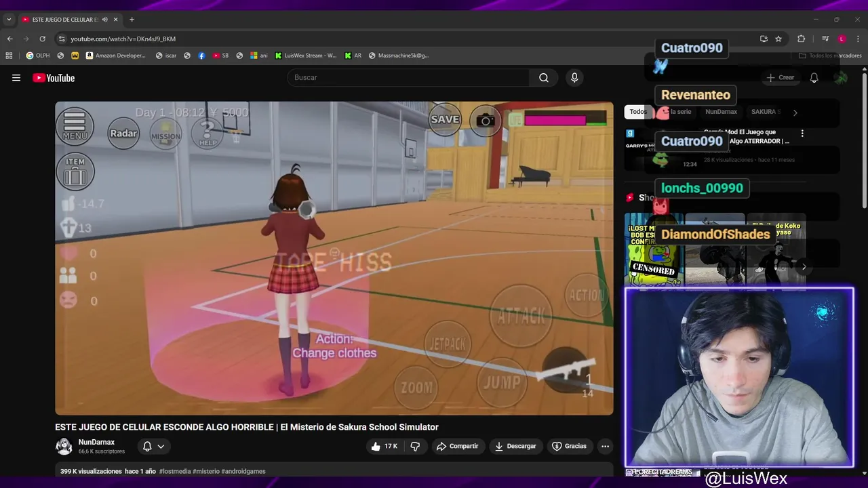
Task: Dislike the video with thumbs down
Action: click(415, 446)
